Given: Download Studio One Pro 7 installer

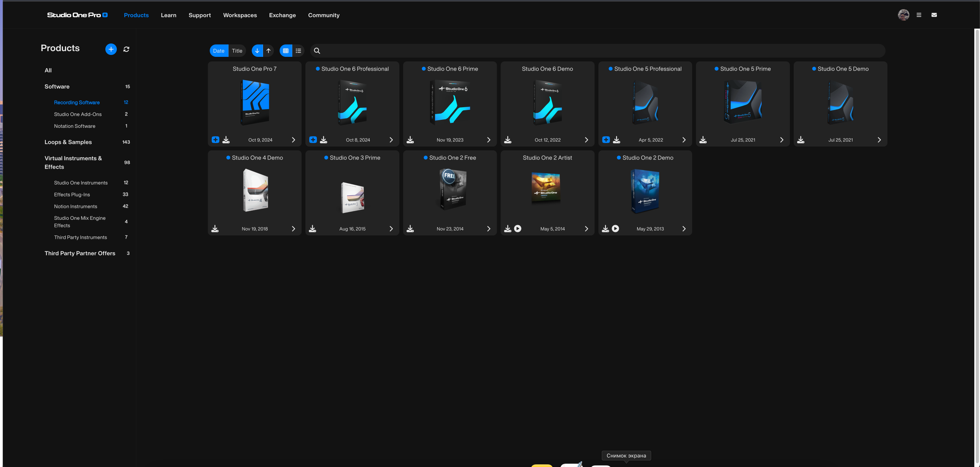Looking at the screenshot, I should click(226, 140).
